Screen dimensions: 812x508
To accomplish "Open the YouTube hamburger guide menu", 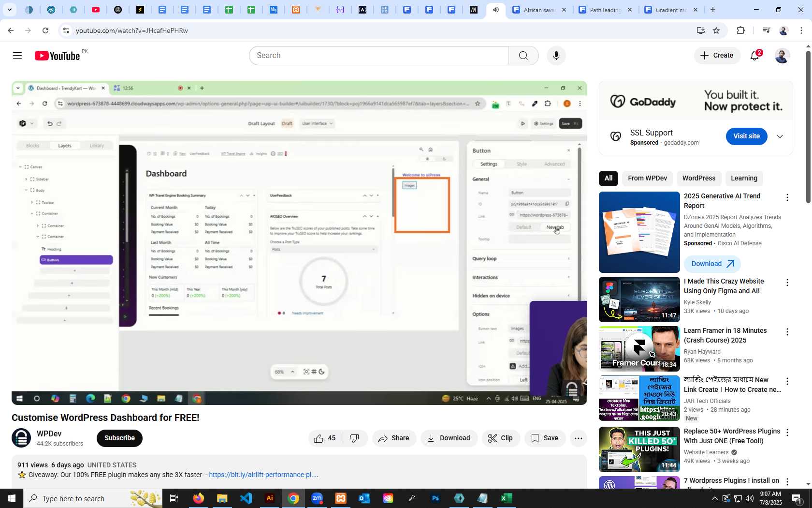I will click(17, 56).
